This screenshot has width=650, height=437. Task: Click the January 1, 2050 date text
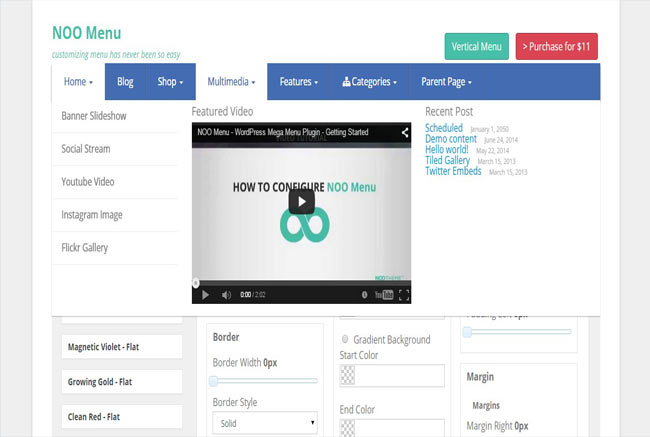(x=489, y=129)
